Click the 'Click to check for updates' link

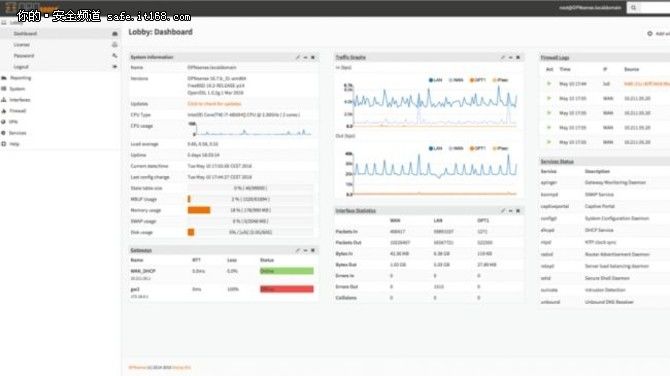(x=214, y=104)
